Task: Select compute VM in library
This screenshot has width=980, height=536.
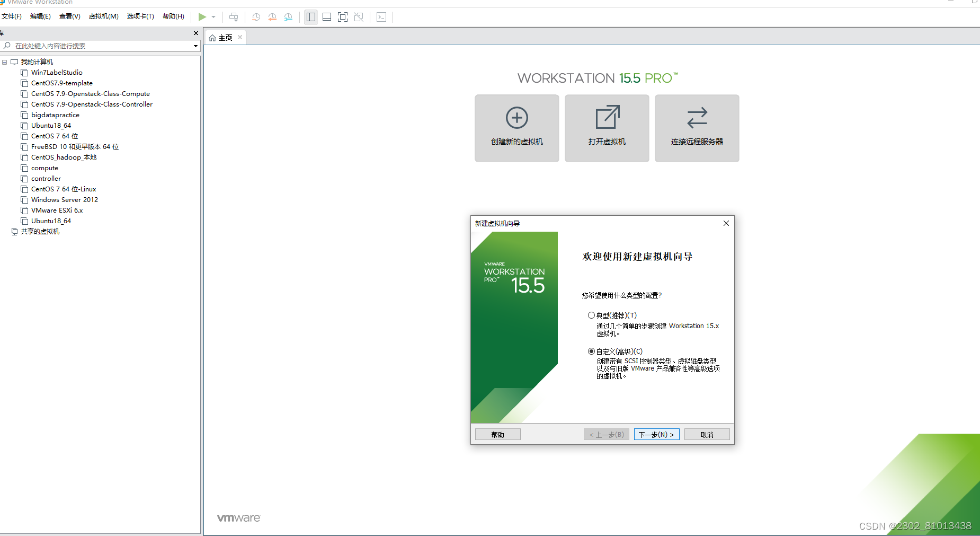Action: 44,168
